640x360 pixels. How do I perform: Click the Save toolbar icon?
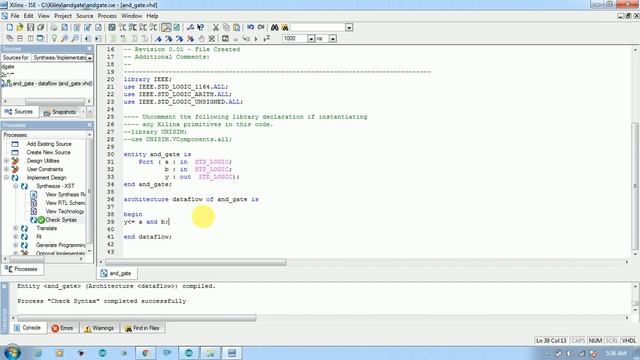pyautogui.click(x=30, y=27)
